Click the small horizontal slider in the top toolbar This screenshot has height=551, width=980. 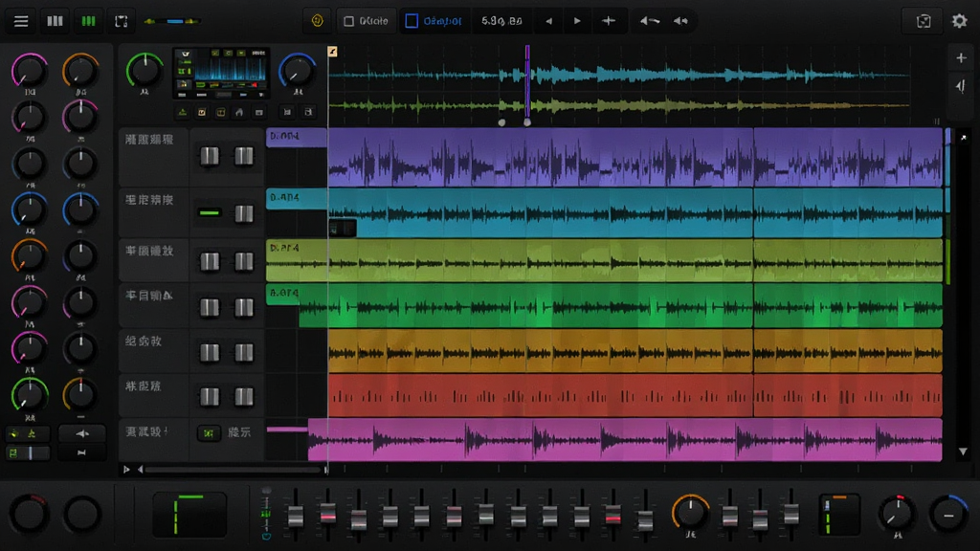172,21
